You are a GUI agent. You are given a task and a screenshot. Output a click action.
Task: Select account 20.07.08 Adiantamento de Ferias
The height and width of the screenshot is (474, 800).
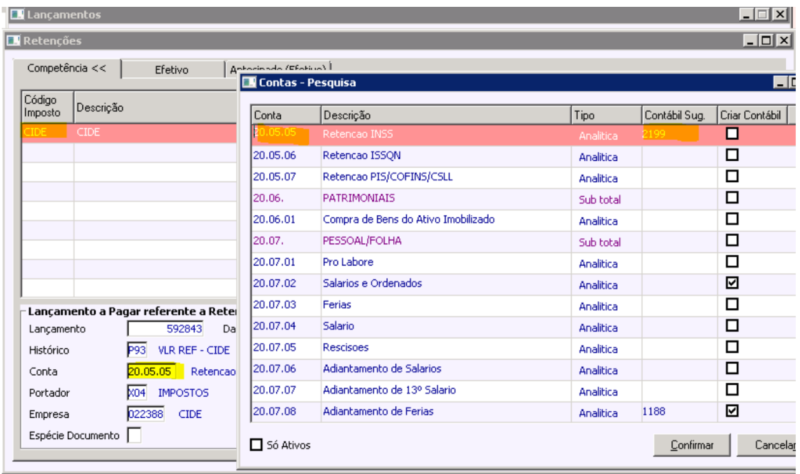pyautogui.click(x=523, y=411)
